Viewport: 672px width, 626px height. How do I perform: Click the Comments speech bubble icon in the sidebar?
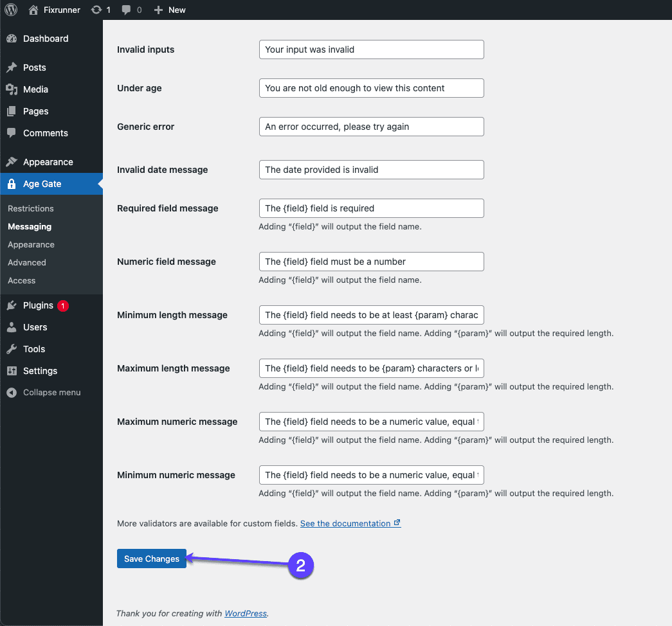(12, 133)
